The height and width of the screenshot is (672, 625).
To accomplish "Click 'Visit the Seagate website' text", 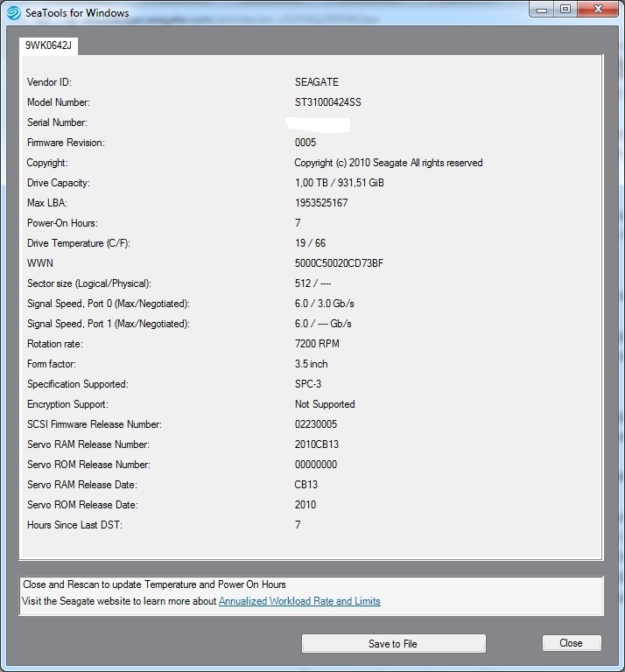I will pyautogui.click(x=120, y=601).
